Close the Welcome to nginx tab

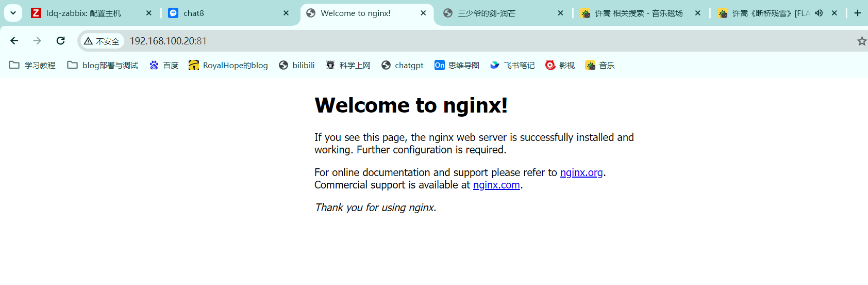pos(423,13)
